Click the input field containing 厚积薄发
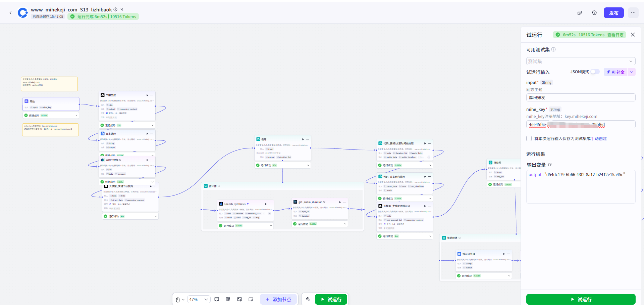 (581, 97)
